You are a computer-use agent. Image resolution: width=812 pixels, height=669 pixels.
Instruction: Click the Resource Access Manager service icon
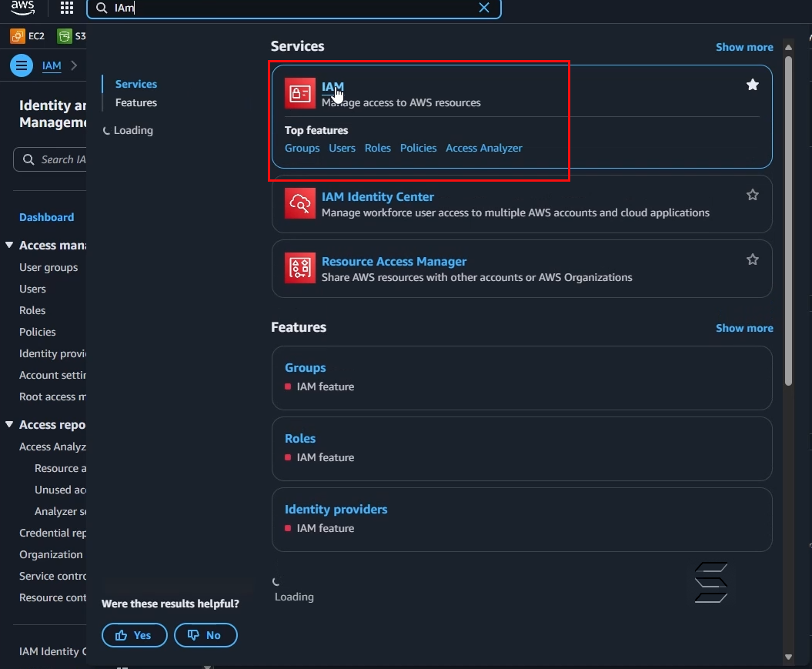(x=300, y=268)
